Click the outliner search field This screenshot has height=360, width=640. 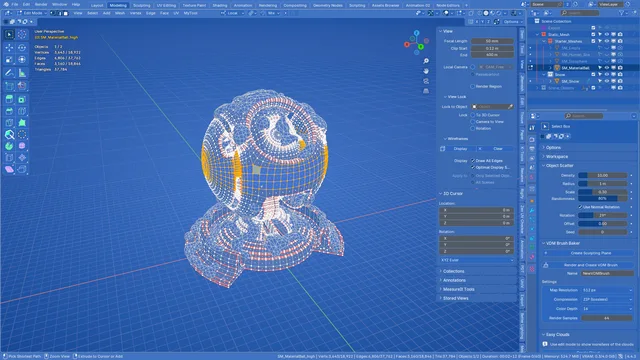[x=580, y=13]
